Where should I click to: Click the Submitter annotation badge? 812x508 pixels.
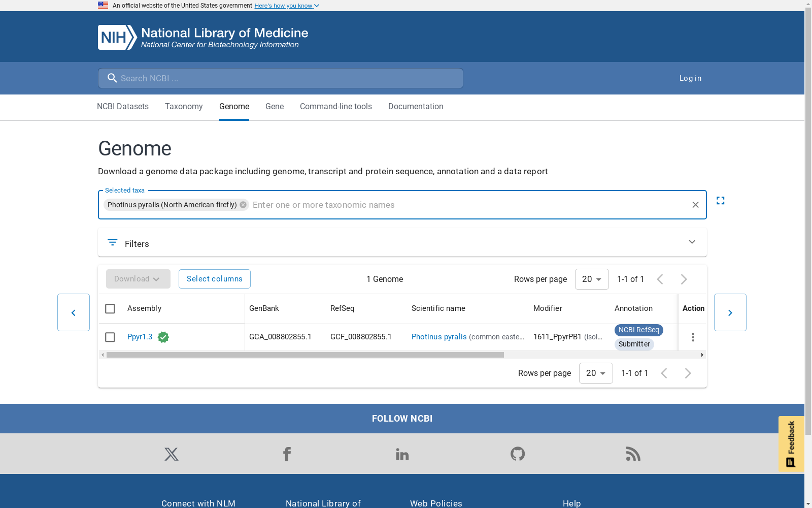coord(634,344)
